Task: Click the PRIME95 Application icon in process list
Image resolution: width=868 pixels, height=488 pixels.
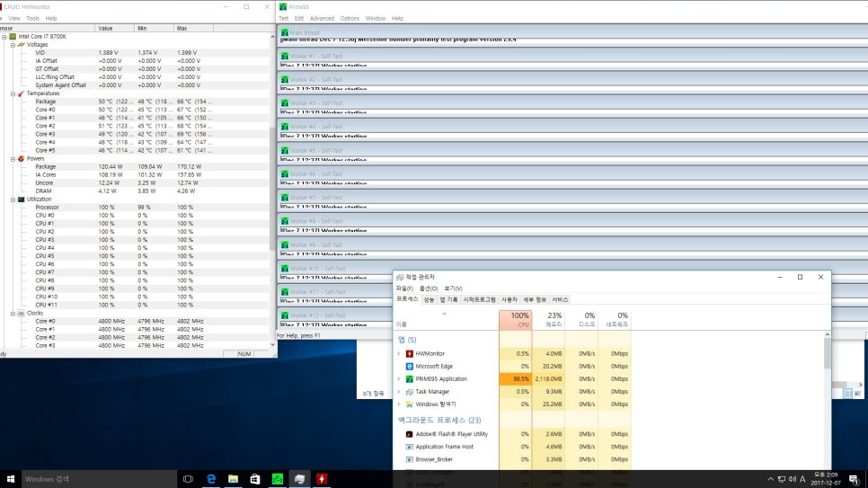Action: [409, 379]
